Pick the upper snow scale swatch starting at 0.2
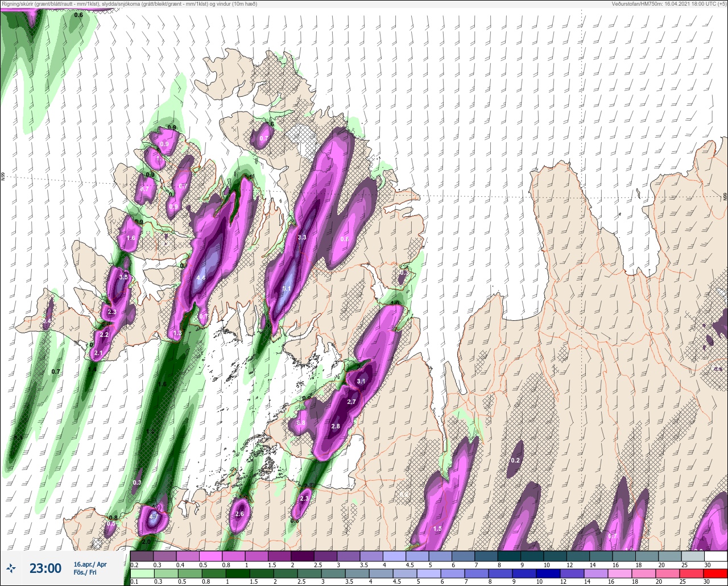The image size is (728, 586). (142, 556)
